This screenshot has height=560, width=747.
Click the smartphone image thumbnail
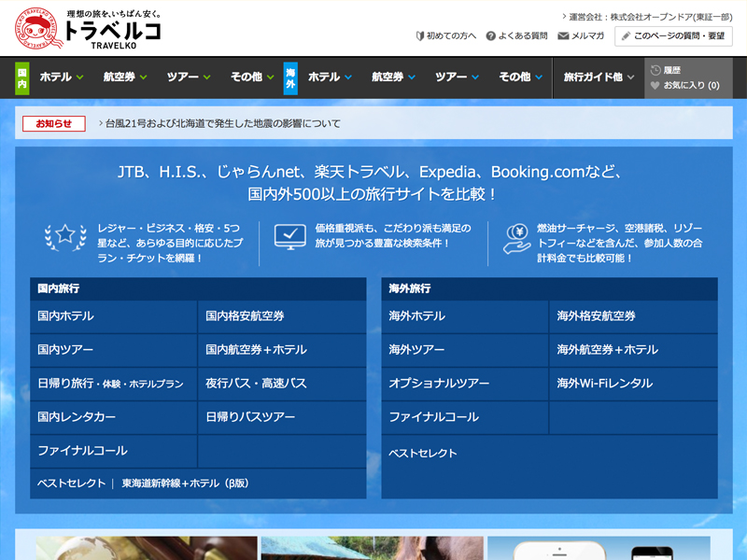pos(599,548)
